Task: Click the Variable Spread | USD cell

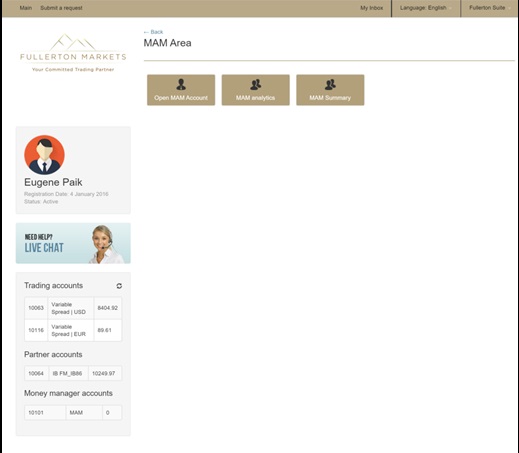Action: click(71, 308)
